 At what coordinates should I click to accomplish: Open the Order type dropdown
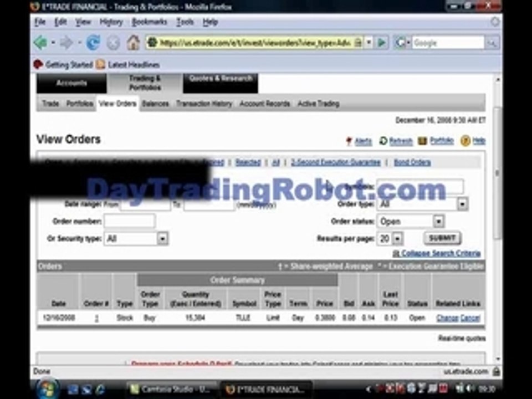tap(462, 204)
